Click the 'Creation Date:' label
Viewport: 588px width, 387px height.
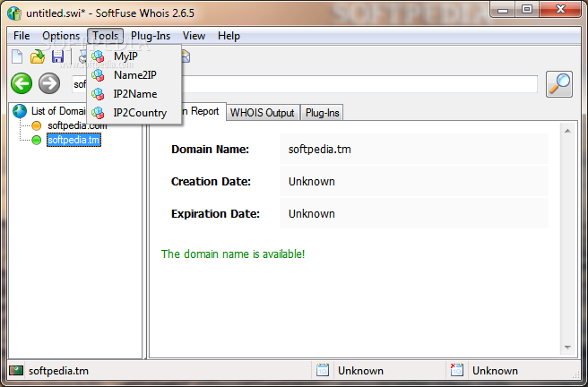click(x=211, y=182)
